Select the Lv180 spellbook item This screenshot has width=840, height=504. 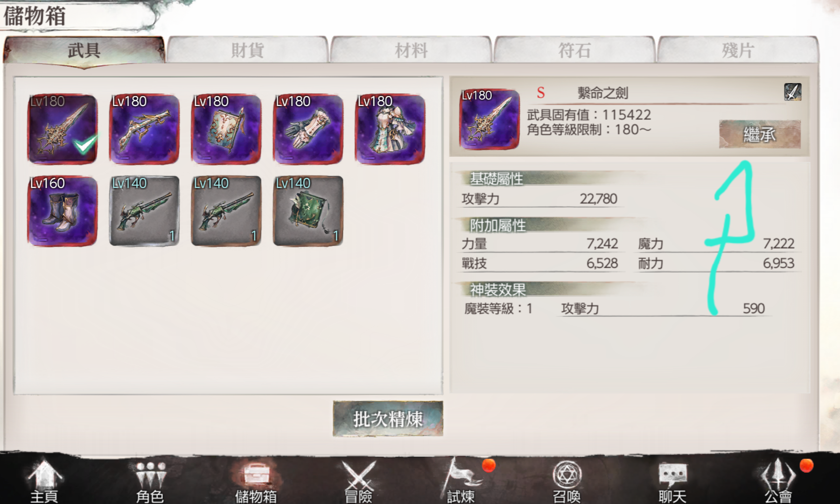(226, 129)
